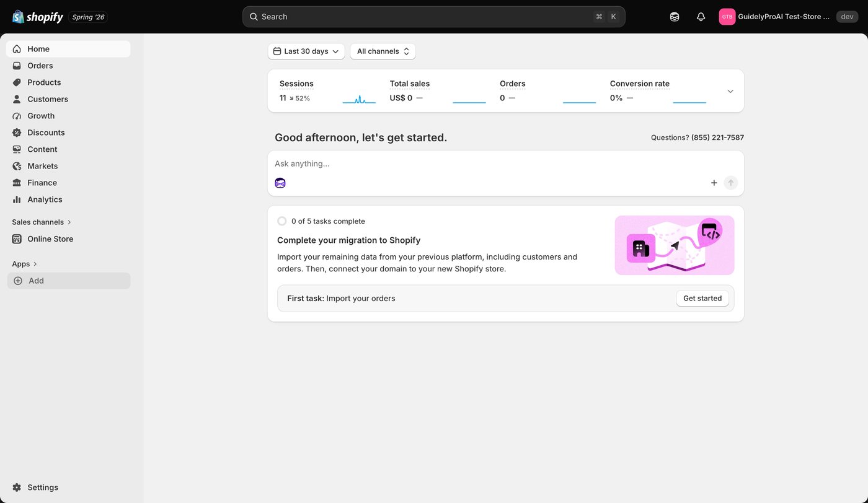Viewport: 868px width, 503px height.
Task: Expand the metrics card chevron
Action: tap(730, 91)
